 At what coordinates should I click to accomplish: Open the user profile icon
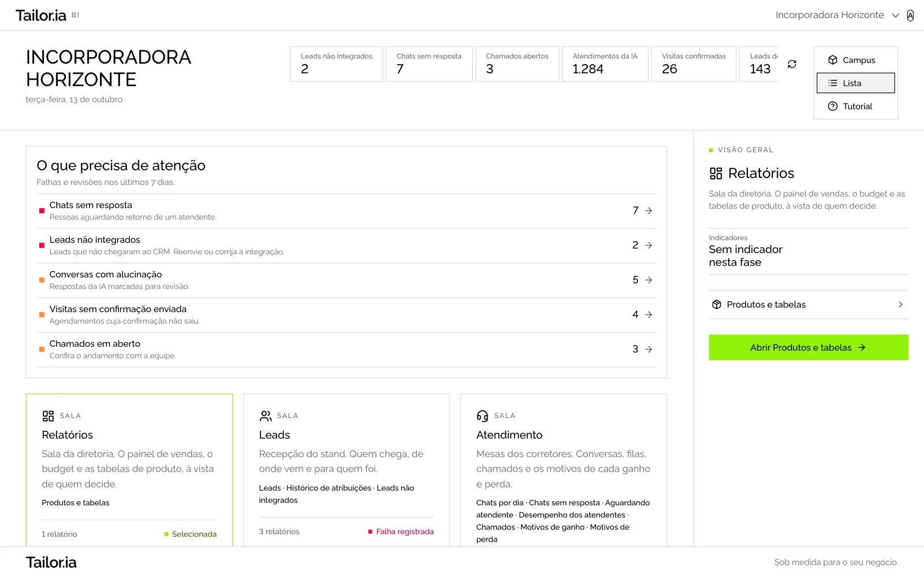(910, 16)
